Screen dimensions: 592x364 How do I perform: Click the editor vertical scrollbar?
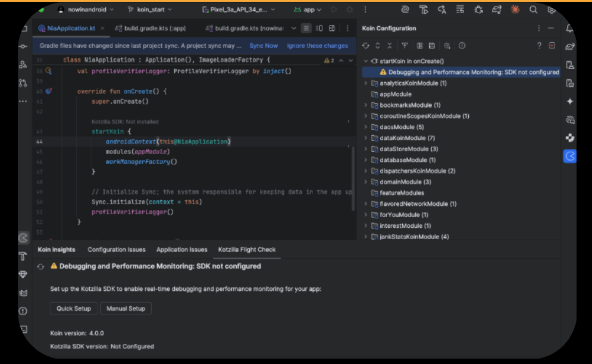[353, 178]
